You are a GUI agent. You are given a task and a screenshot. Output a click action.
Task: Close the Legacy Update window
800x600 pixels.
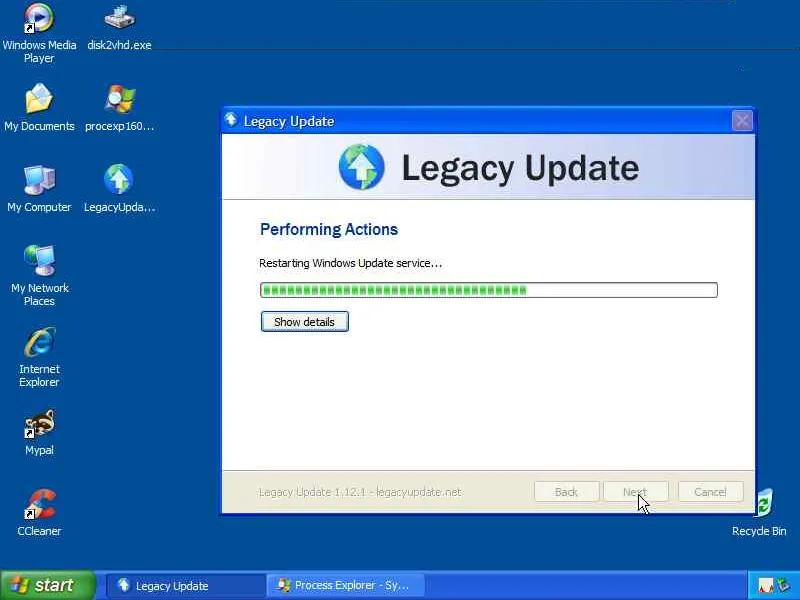(x=742, y=121)
